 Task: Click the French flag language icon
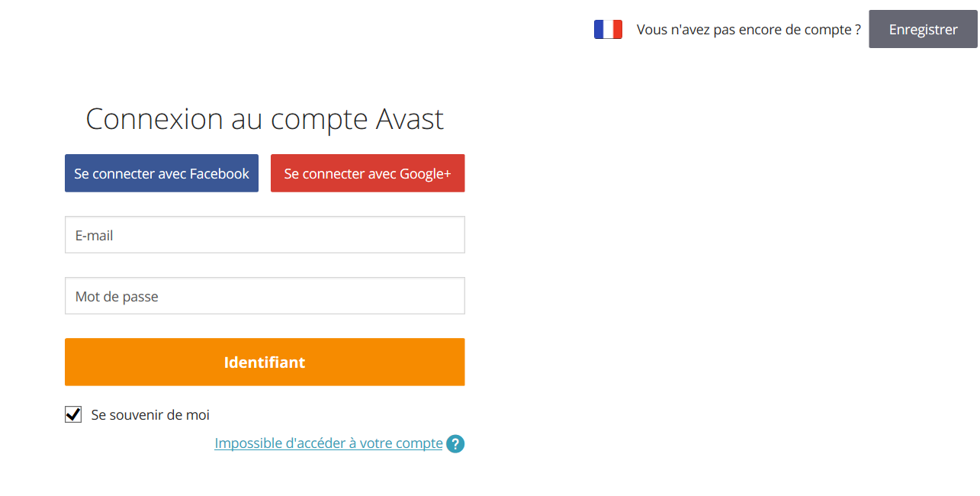coord(608,30)
